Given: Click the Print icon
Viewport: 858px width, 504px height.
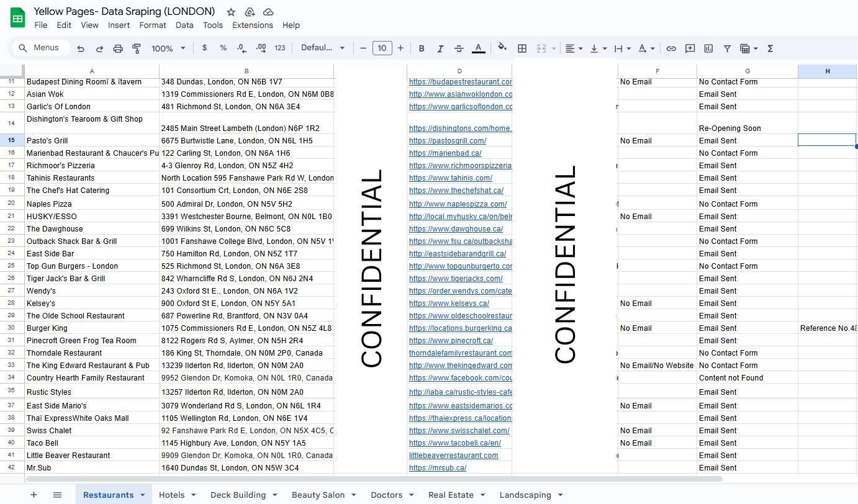Looking at the screenshot, I should 118,48.
